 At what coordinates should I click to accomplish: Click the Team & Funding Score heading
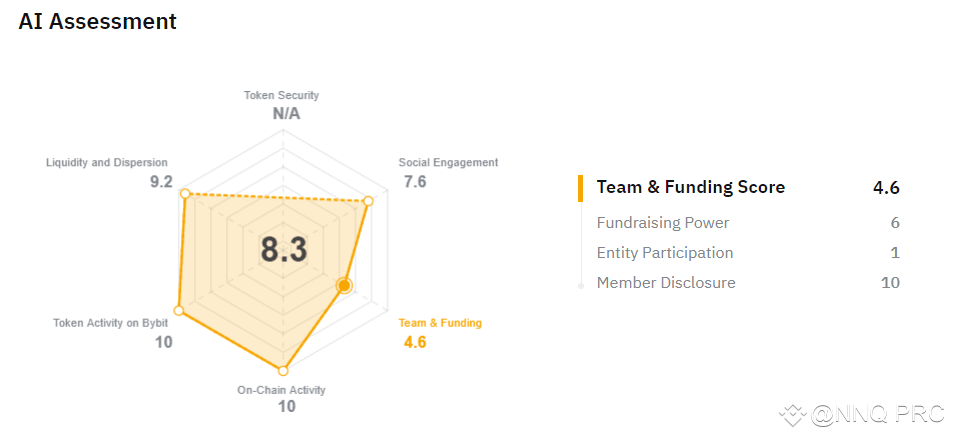[x=690, y=187]
